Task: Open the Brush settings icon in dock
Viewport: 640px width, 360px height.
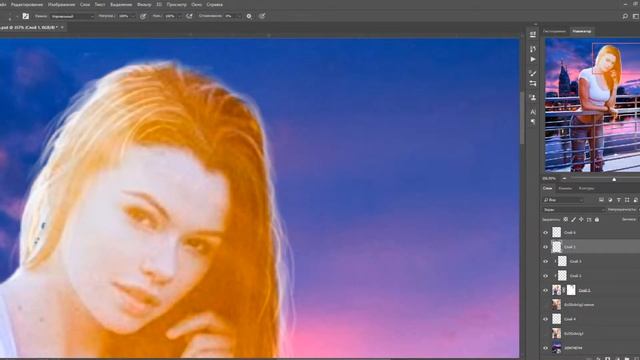Action: click(x=533, y=73)
